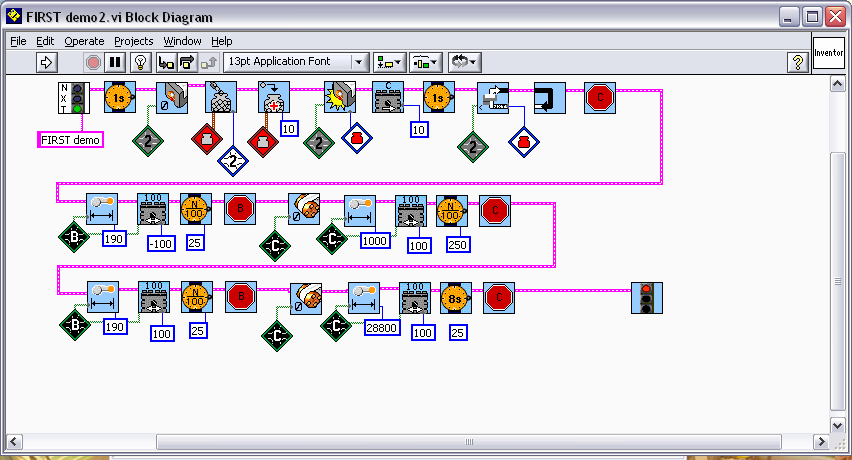852x460 pixels.
Task: Click the horizontal scrollbar left arrow
Action: 15,442
